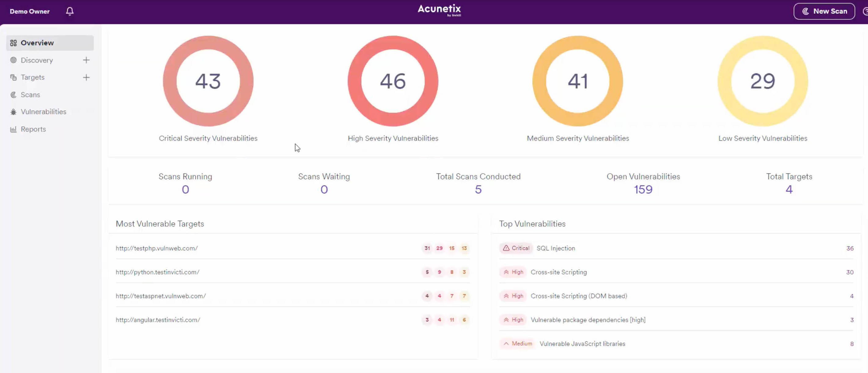Click high count badge 9 for python target
The image size is (868, 373).
pos(440,272)
